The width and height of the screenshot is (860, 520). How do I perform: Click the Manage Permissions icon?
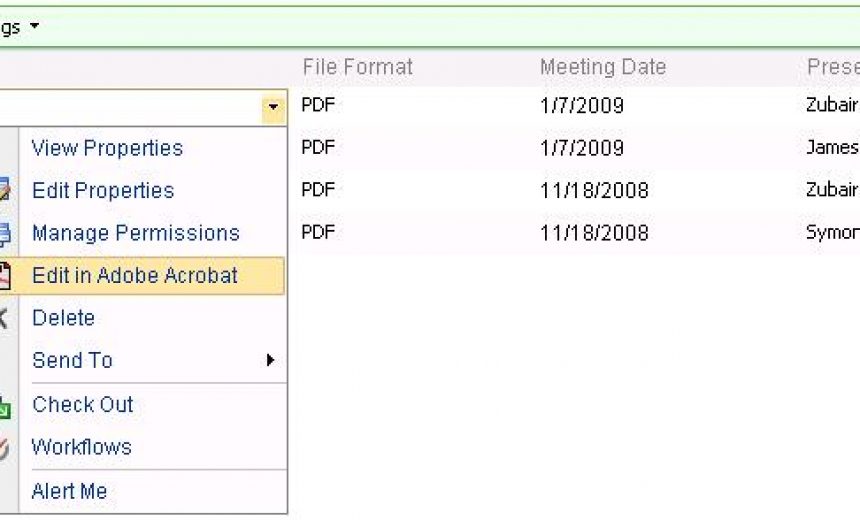point(5,233)
